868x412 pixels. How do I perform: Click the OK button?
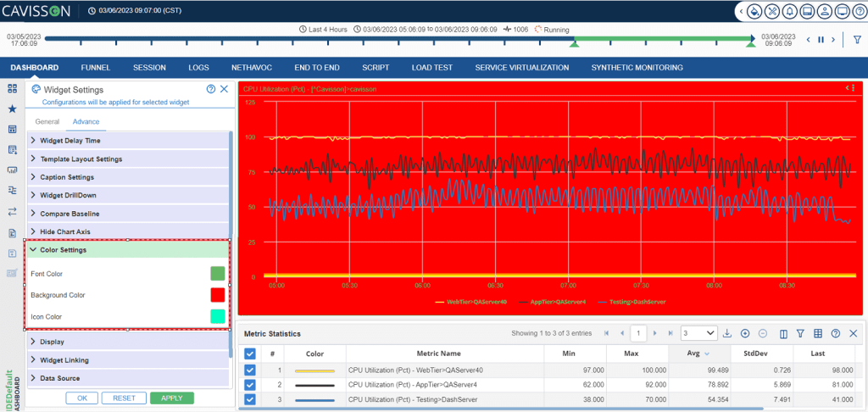(82, 398)
